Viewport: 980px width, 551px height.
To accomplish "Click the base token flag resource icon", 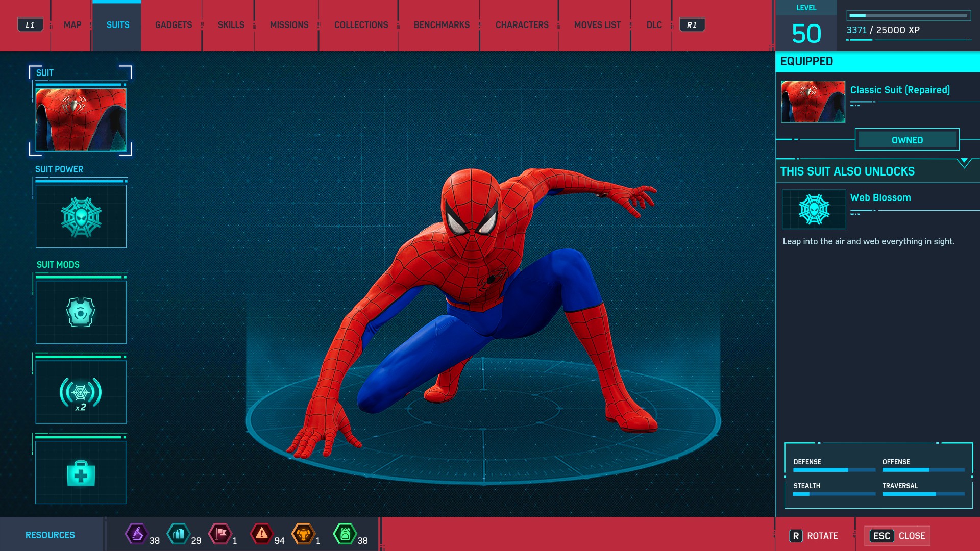I will (220, 534).
